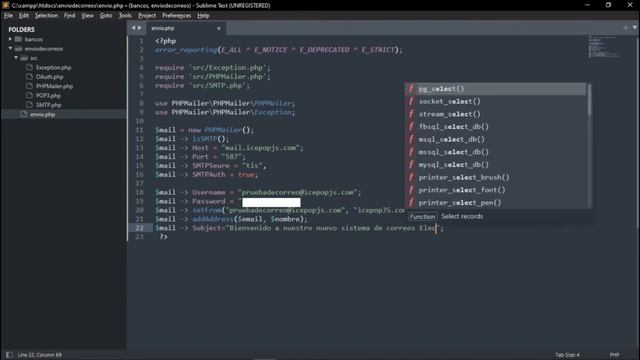The height and width of the screenshot is (360, 640).
Task: Click the file icon beside Exception.php
Action: click(x=29, y=67)
